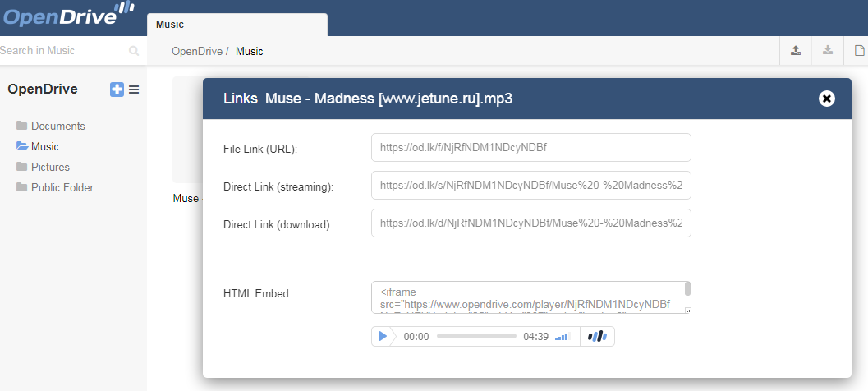
Task: Click the Pictures folder icon
Action: point(21,167)
